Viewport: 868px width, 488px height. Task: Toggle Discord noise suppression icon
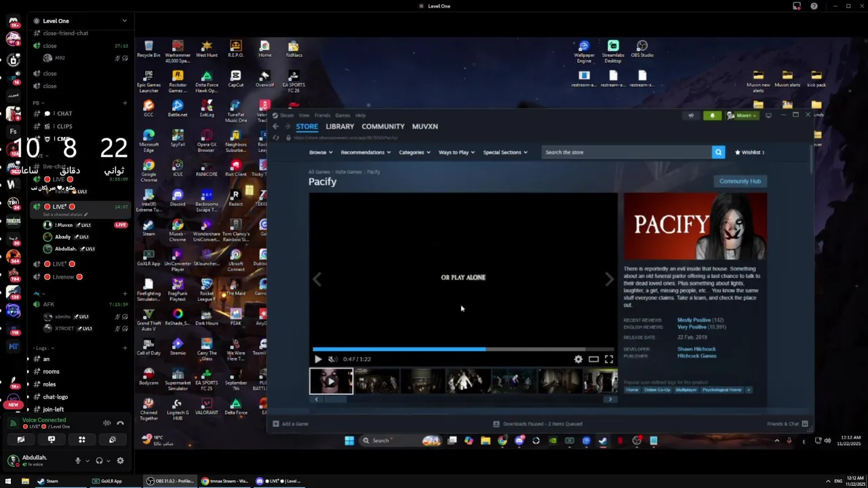[106, 423]
